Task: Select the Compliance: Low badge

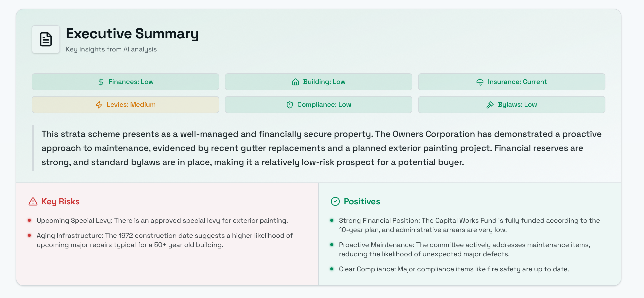Action: click(318, 105)
